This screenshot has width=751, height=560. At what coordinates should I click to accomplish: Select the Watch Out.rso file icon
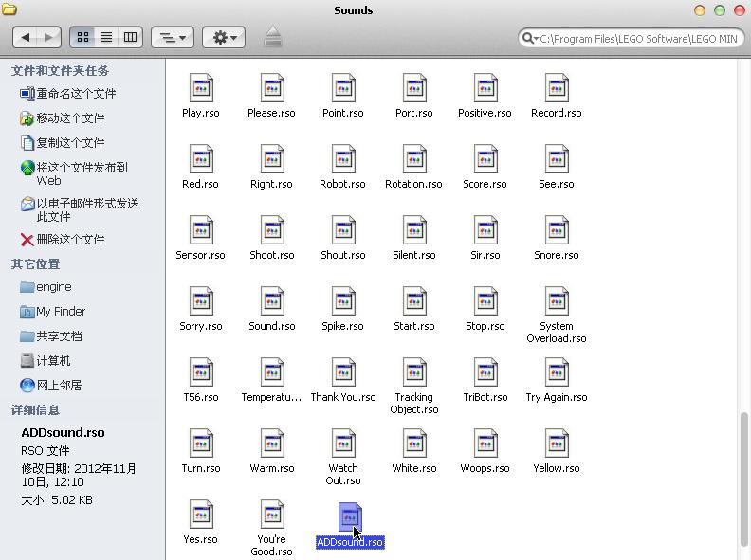[x=343, y=443]
